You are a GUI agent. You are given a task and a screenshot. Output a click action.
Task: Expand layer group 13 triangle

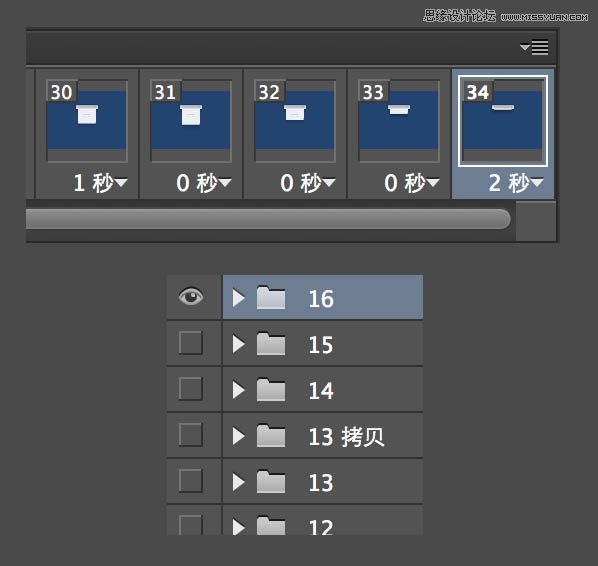238,482
